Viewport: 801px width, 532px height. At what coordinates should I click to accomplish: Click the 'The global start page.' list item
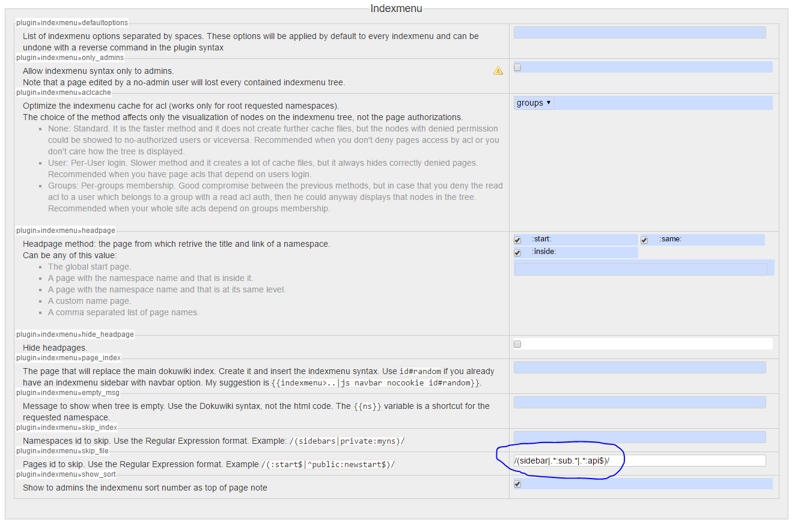[90, 267]
